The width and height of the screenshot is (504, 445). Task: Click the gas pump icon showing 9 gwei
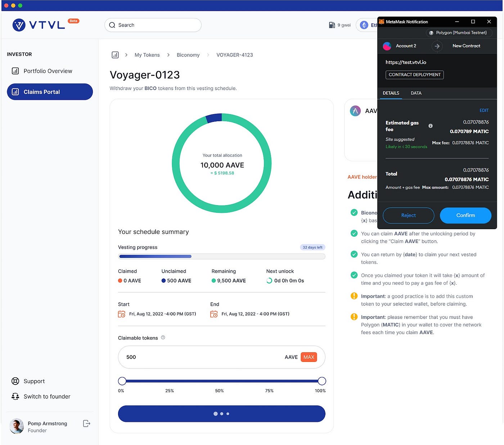click(332, 25)
